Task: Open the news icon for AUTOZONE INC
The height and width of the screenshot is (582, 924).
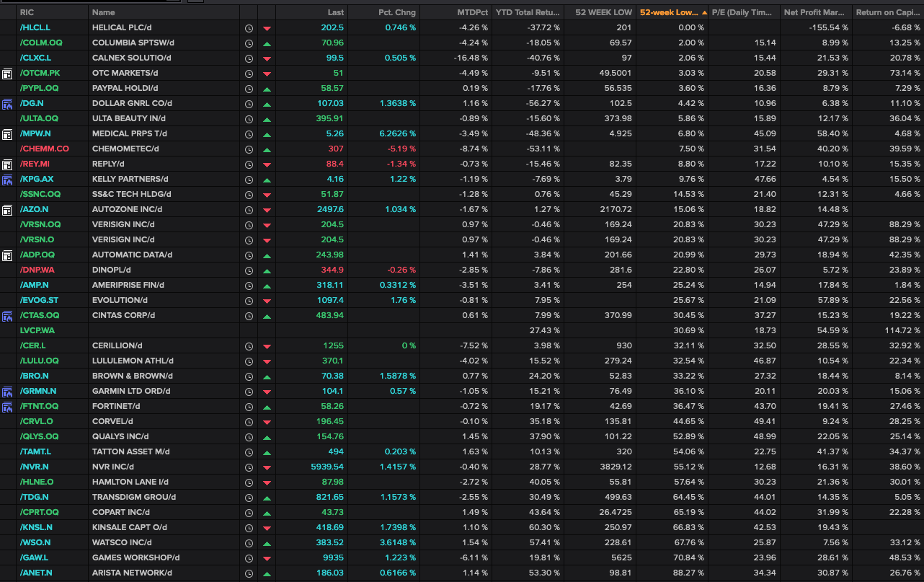Action: [x=7, y=209]
